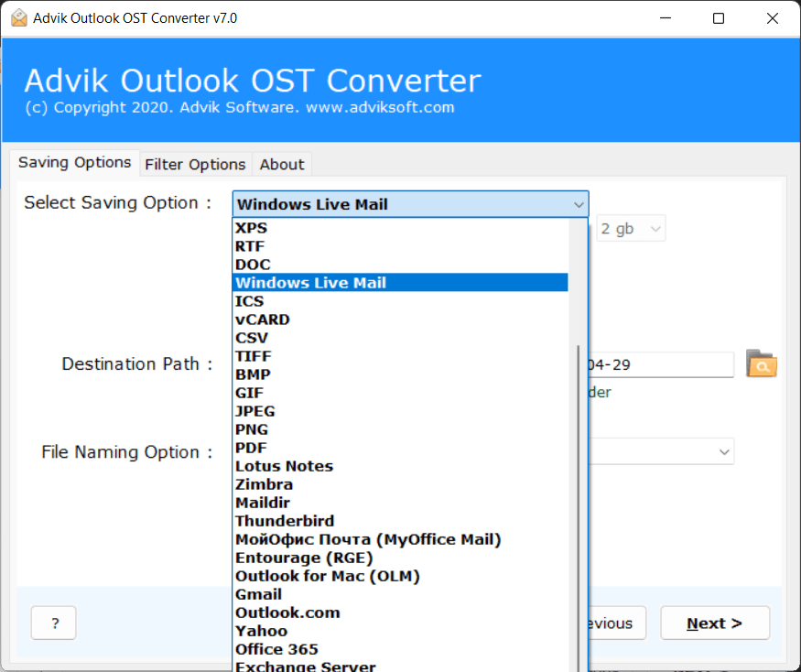Select Entourage (RGE) option
This screenshot has height=672, width=801.
coord(400,558)
